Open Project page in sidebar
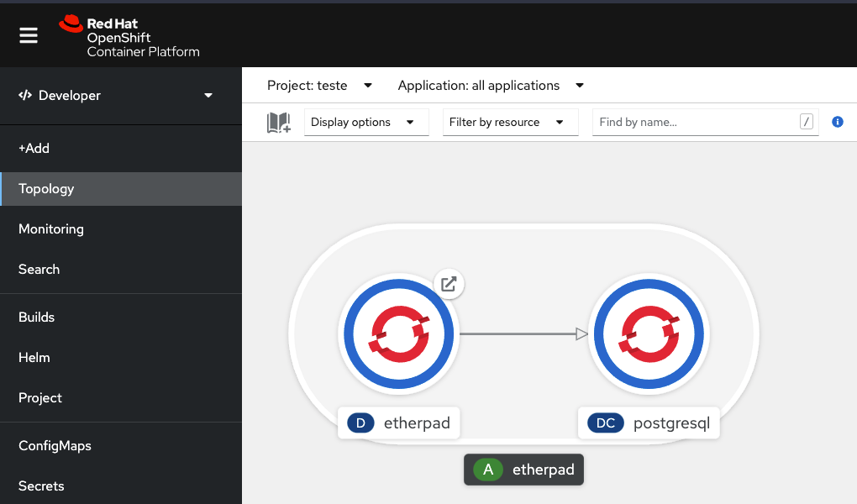Image resolution: width=857 pixels, height=504 pixels. (121, 398)
